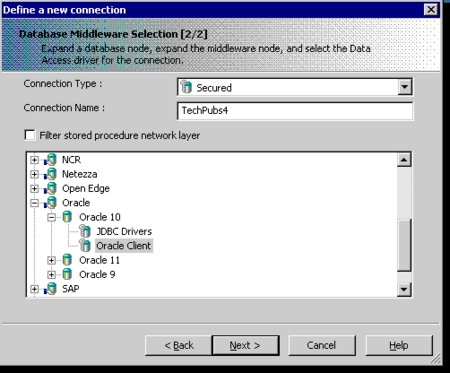The height and width of the screenshot is (373, 450).
Task: Click the Secured connection type icon
Action: 186,87
